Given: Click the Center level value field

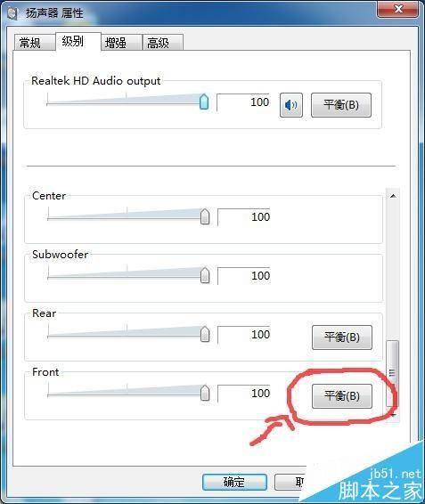Looking at the screenshot, I should (x=244, y=217).
